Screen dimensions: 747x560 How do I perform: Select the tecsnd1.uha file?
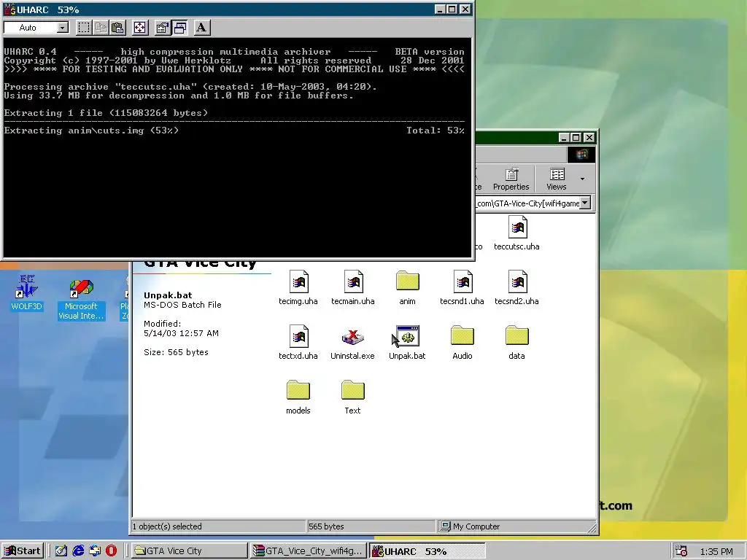(x=462, y=287)
